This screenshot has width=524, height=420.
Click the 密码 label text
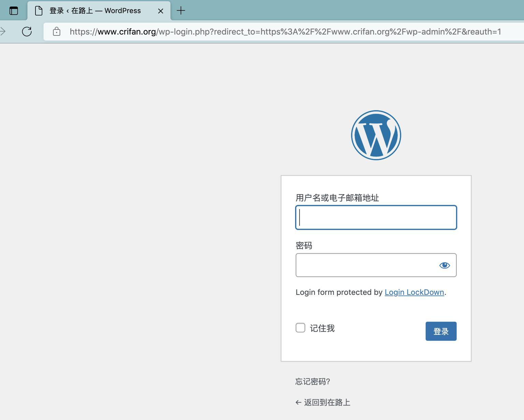click(x=304, y=245)
